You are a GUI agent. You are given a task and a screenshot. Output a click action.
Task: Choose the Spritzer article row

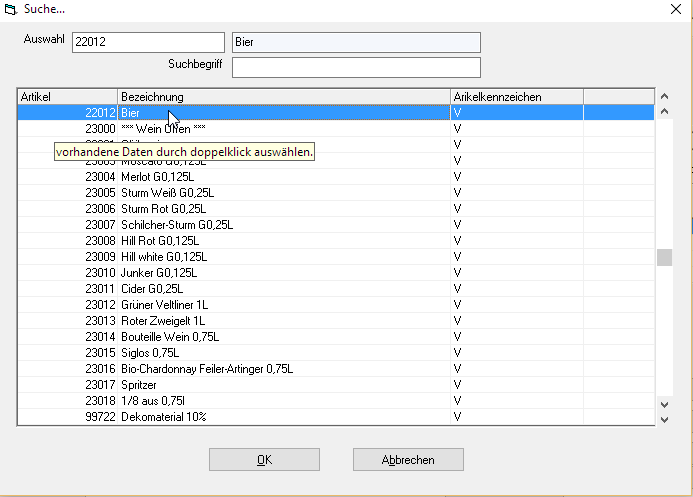coord(142,385)
